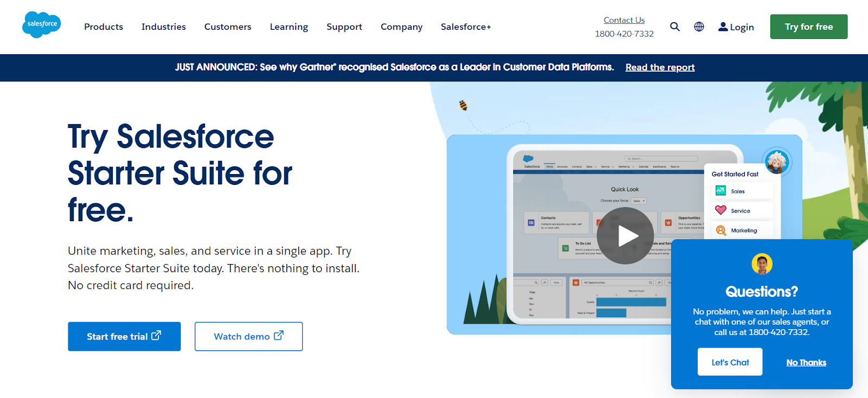
Task: Select Service in Get Started Fast
Action: tap(743, 210)
